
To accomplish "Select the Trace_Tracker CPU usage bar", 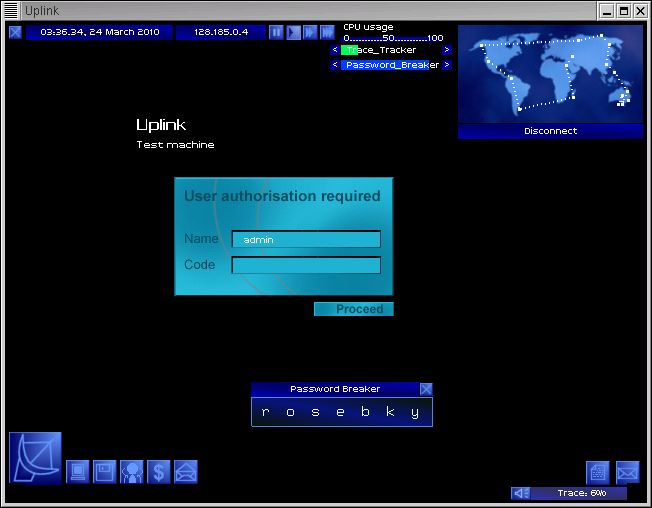I will pyautogui.click(x=390, y=50).
